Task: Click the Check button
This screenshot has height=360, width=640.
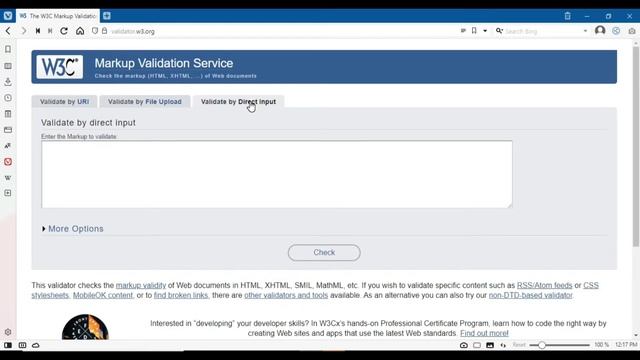Action: pos(324,253)
